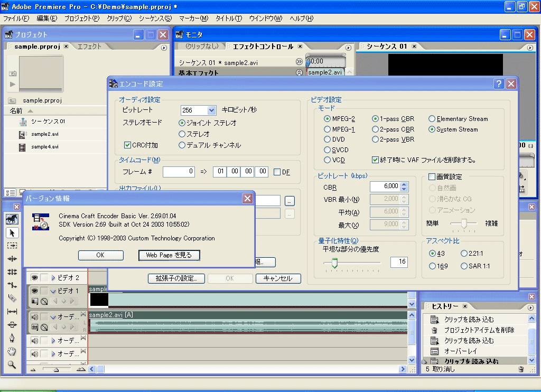Open the audio bitrate 256 dropdown
The width and height of the screenshot is (541, 392).
click(x=211, y=110)
